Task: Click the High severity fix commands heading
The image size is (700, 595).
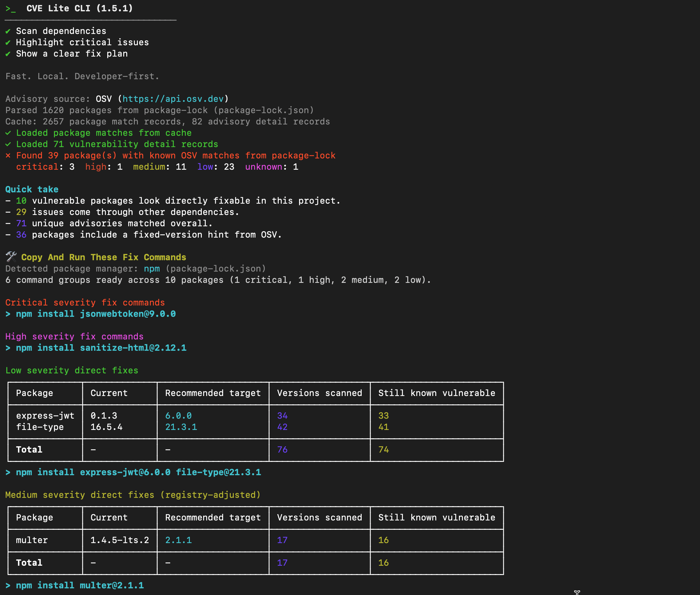Action: tap(74, 337)
